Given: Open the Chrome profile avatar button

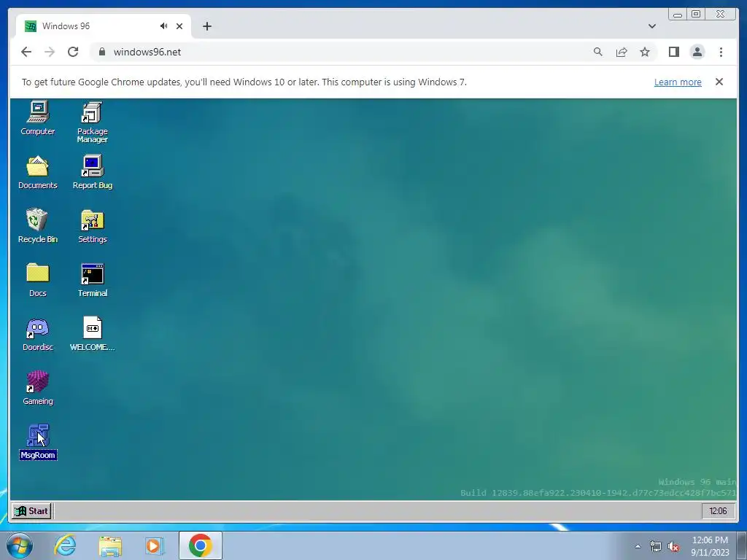Looking at the screenshot, I should (x=697, y=52).
